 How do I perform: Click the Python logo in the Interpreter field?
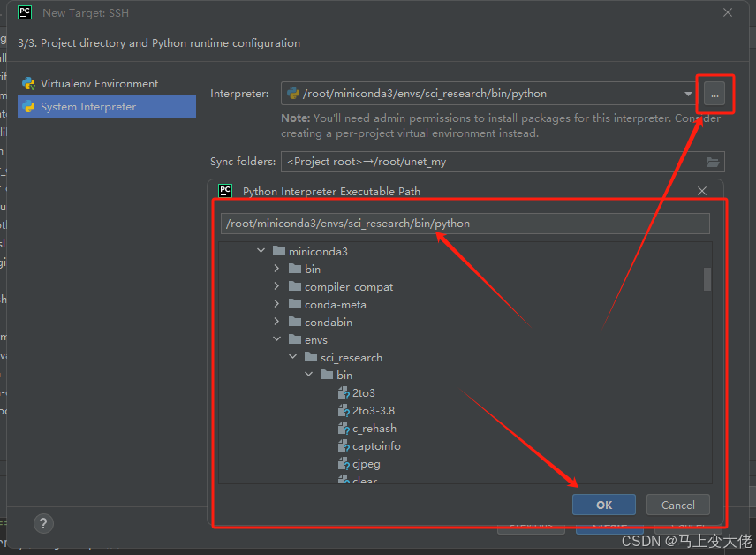point(291,92)
